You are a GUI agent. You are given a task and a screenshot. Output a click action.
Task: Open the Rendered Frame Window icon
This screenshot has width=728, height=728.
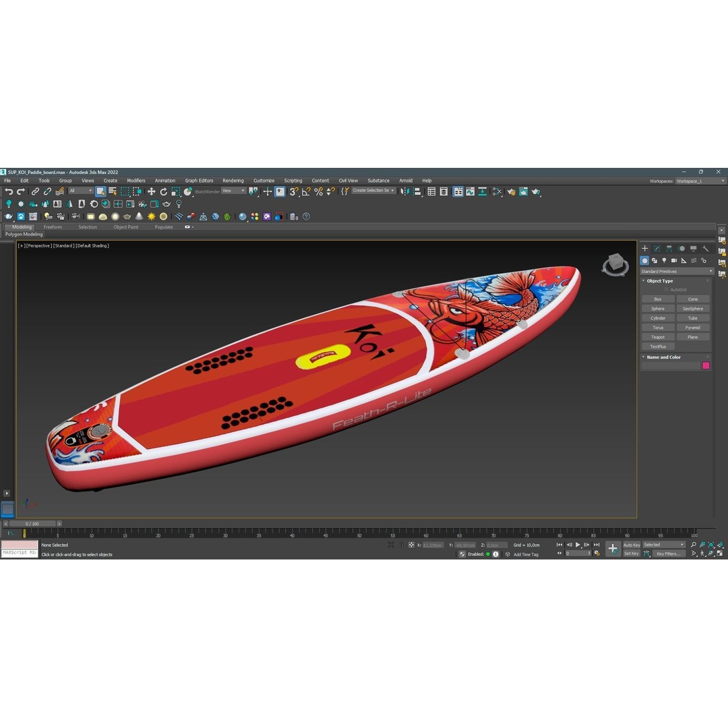[x=523, y=191]
